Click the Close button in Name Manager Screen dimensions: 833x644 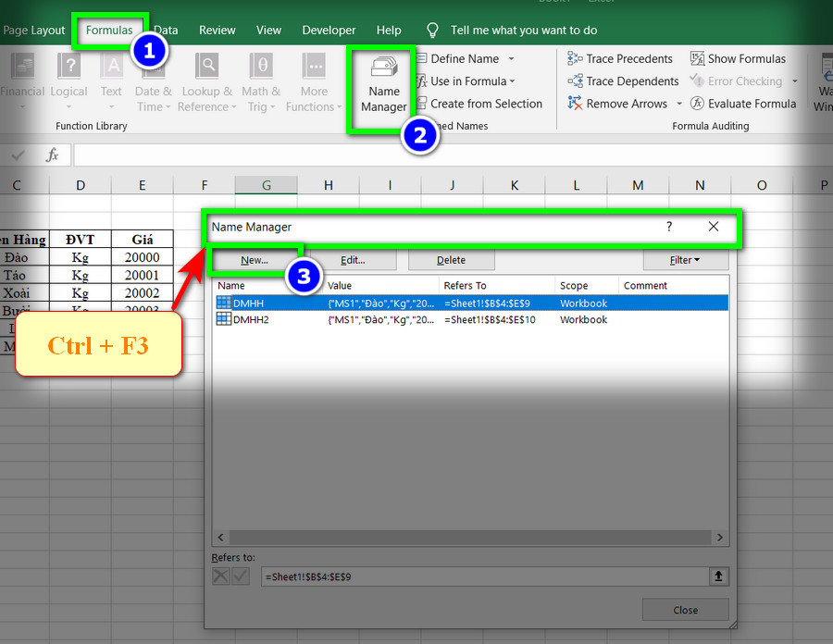(685, 610)
